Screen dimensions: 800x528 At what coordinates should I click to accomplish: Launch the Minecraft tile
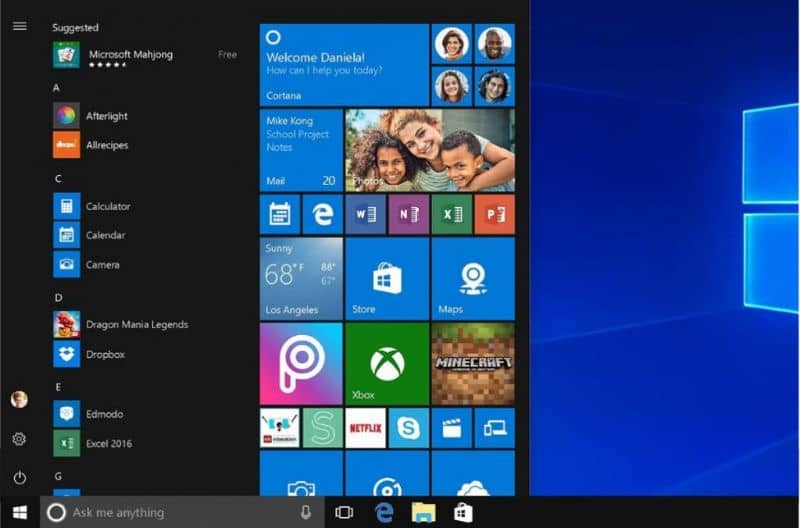pos(473,364)
